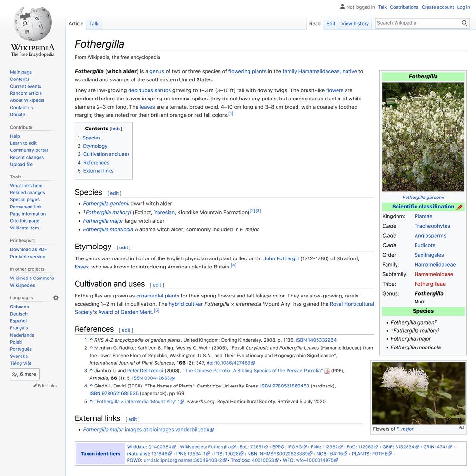
Task: Open Fothergilla malloryi species link
Action: pyautogui.click(x=109, y=212)
